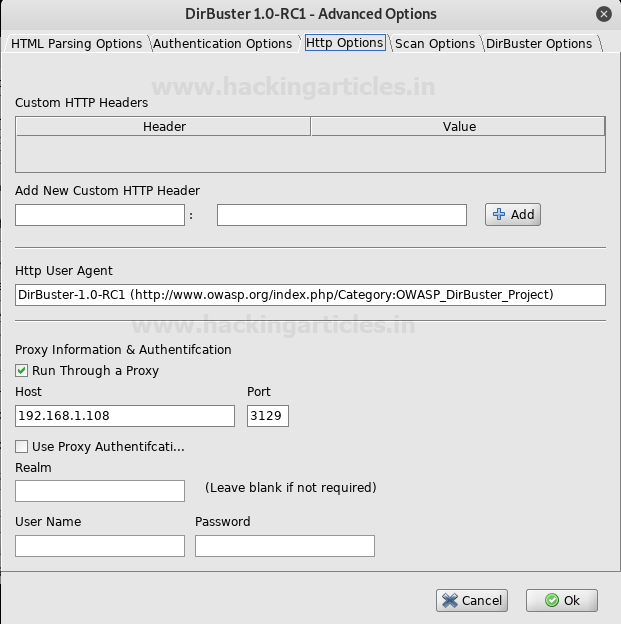Image resolution: width=621 pixels, height=624 pixels.
Task: Cancel the advanced options changes
Action: [472, 601]
